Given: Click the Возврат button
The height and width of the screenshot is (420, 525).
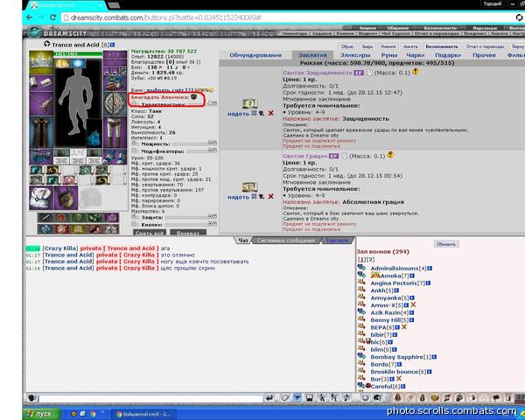Looking at the screenshot, I should pyautogui.click(x=188, y=233).
